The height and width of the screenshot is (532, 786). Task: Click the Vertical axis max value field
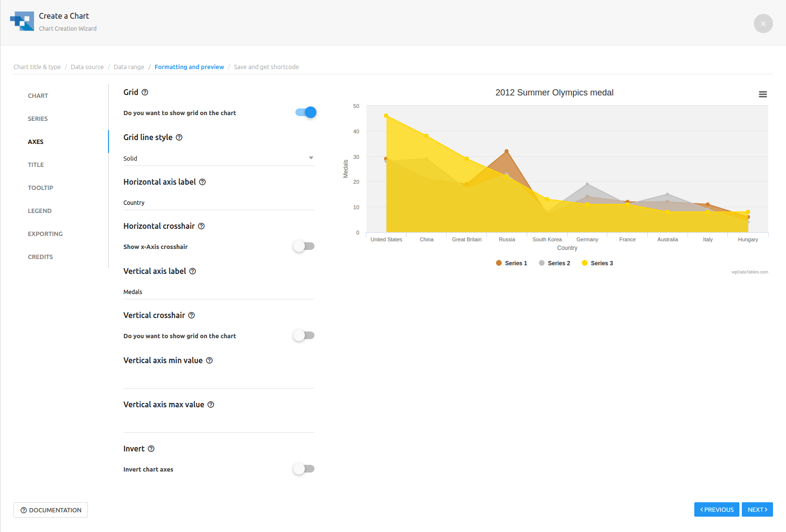tap(219, 426)
